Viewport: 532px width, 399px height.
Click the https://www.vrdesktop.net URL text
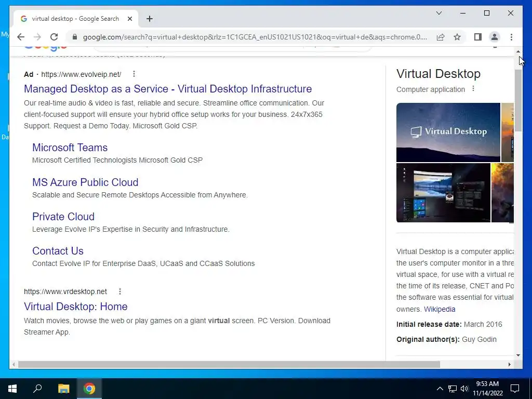pos(65,291)
